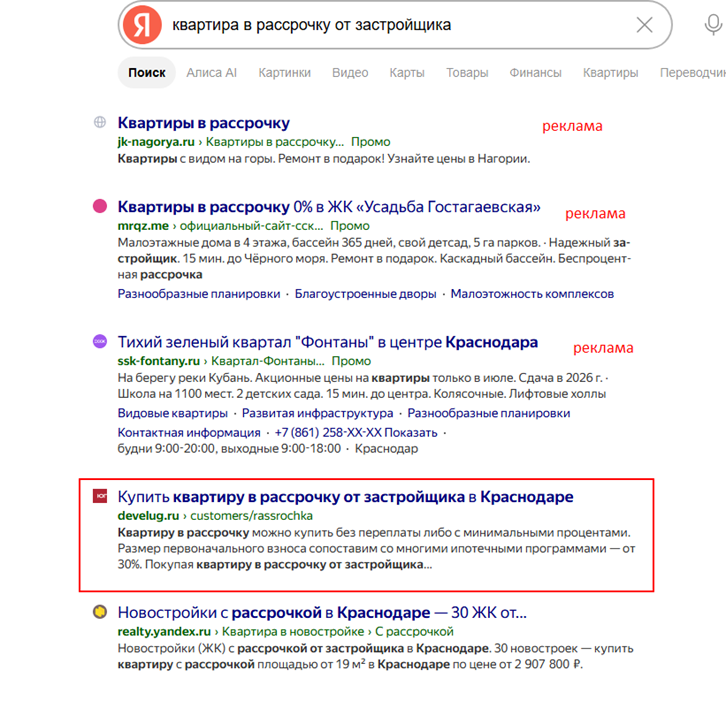Open the Финансы tab

pyautogui.click(x=535, y=73)
